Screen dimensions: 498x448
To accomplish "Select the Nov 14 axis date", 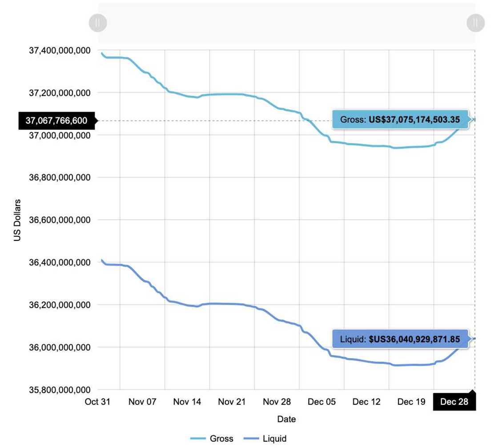I will [x=187, y=402].
